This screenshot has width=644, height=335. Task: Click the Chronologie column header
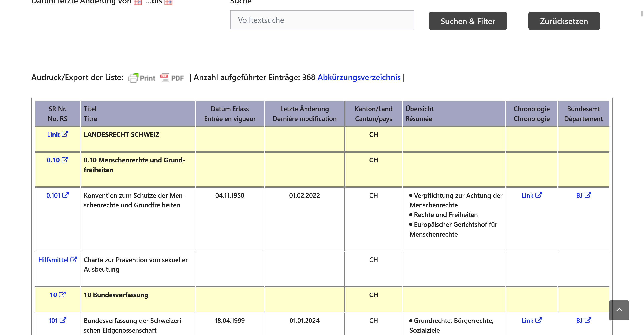[531, 114]
